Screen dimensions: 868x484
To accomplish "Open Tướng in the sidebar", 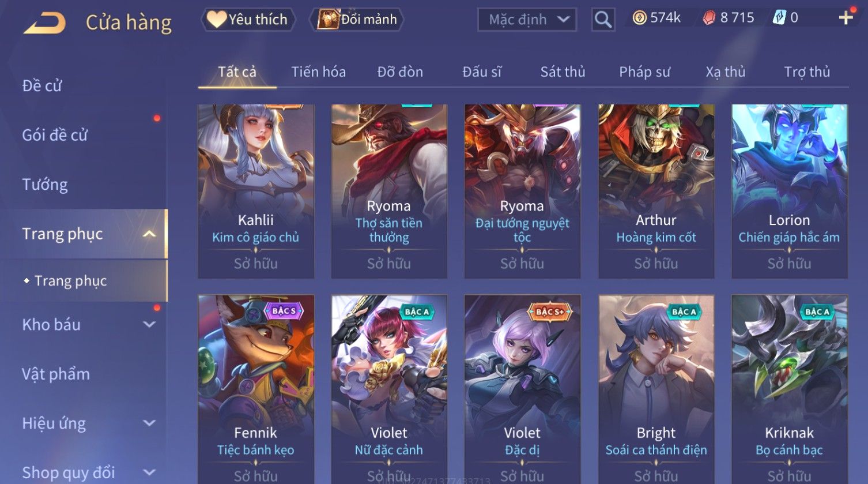I will (x=45, y=185).
